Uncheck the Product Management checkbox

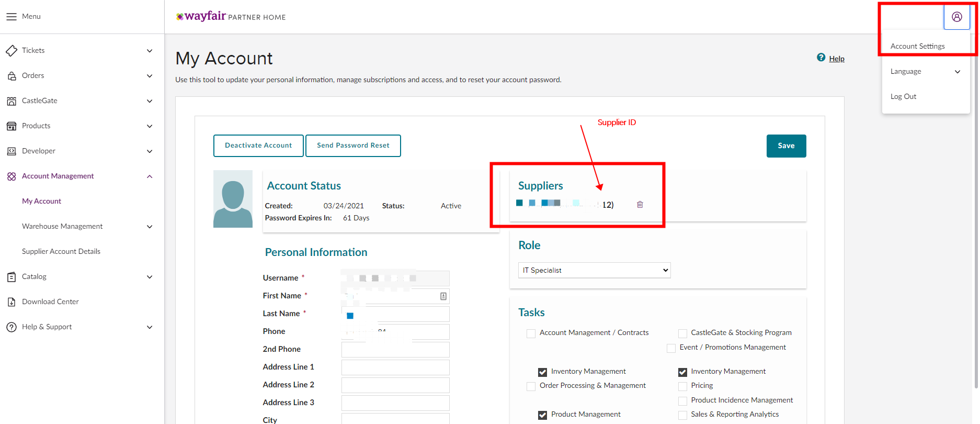point(542,415)
